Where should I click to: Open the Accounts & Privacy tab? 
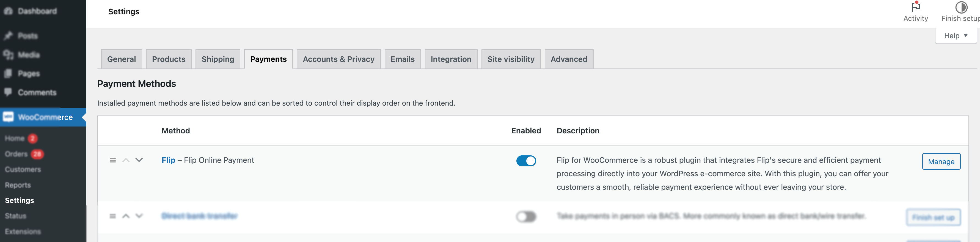(338, 59)
